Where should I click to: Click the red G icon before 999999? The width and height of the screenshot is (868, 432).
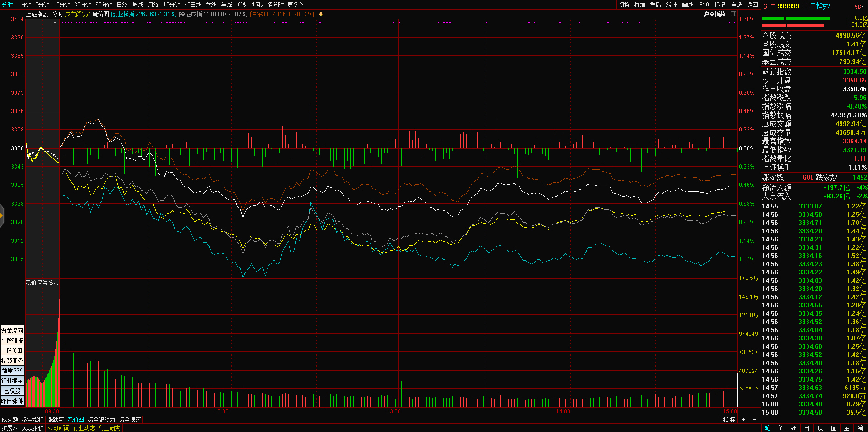pyautogui.click(x=765, y=6)
